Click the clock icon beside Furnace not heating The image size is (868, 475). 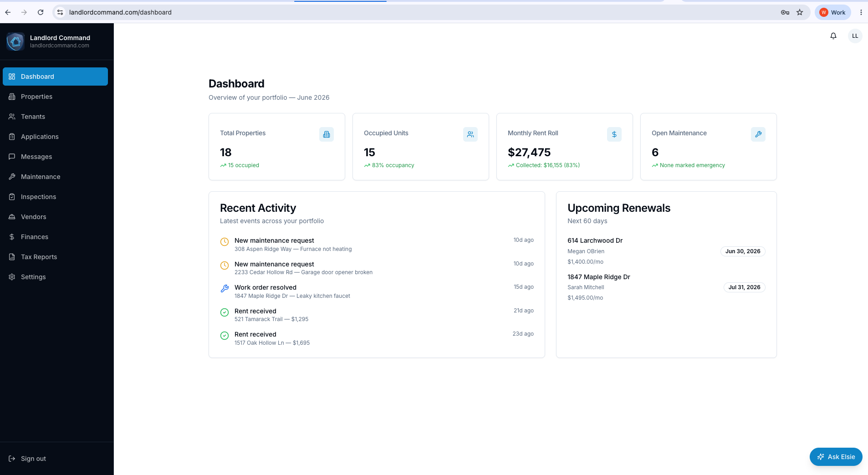coord(225,242)
